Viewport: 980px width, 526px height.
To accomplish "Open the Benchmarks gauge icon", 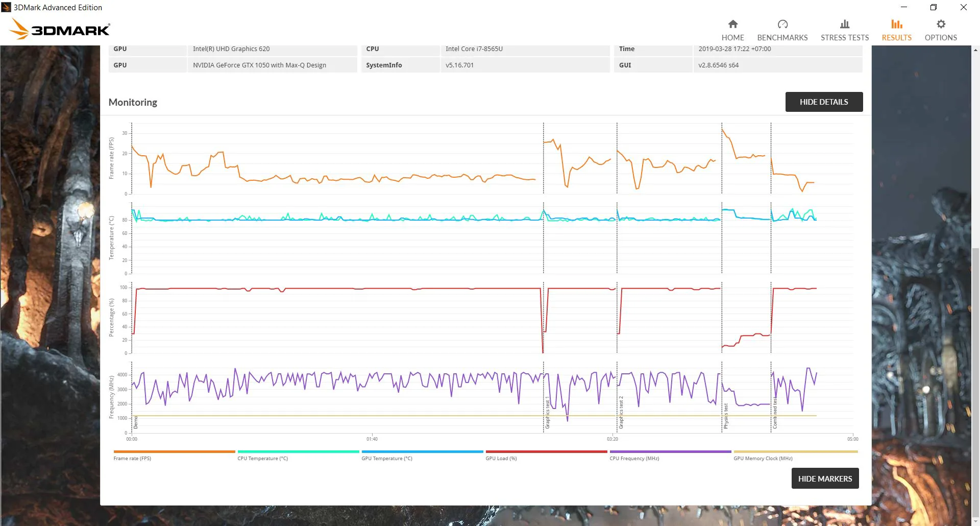I will point(782,24).
